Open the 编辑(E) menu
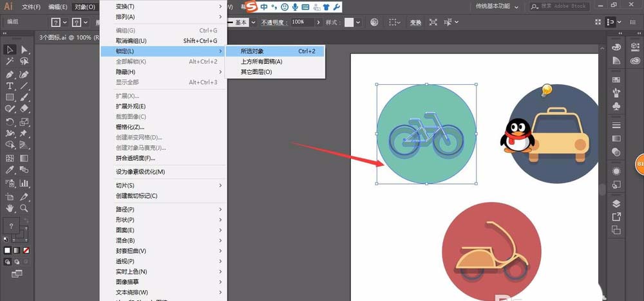644x301 pixels. coord(57,6)
